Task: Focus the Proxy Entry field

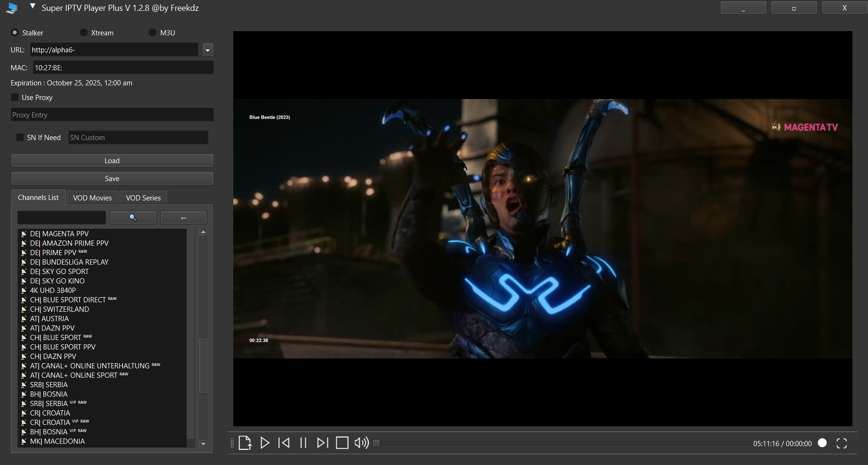Action: coord(112,115)
